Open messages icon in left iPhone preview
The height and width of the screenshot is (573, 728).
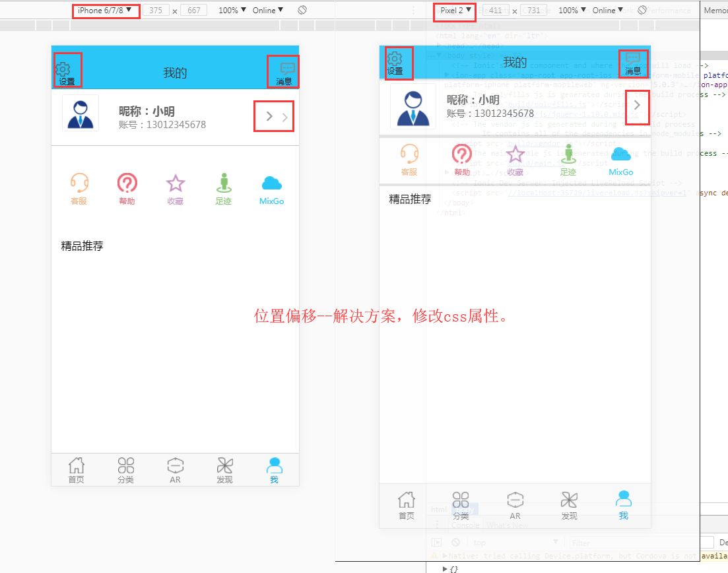(287, 69)
